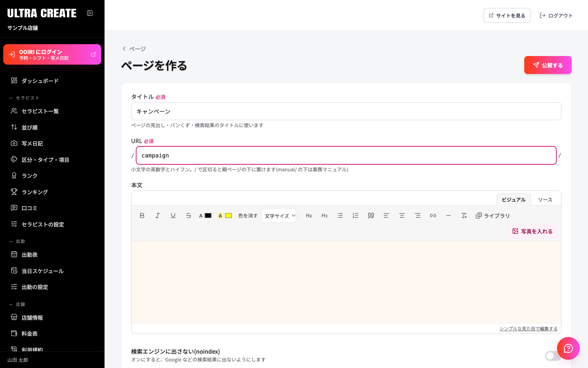This screenshot has width=588, height=368.
Task: Apply italic formatting in editor toolbar
Action: click(x=158, y=215)
